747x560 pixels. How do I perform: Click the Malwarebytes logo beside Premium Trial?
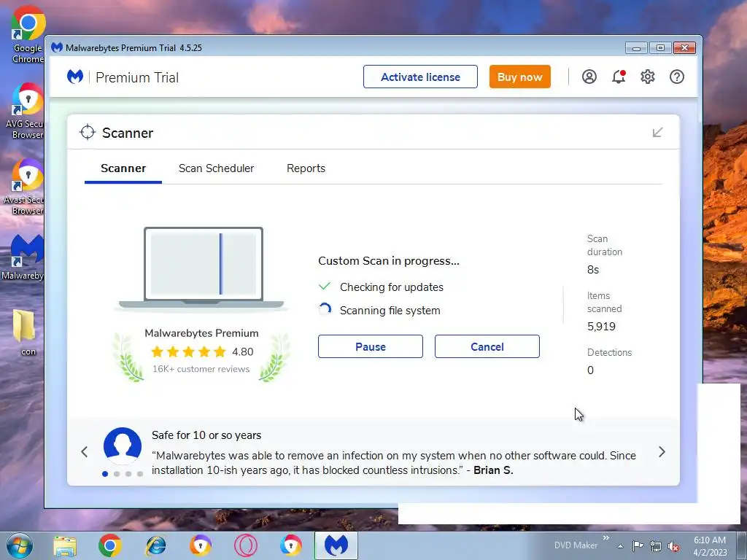click(75, 77)
